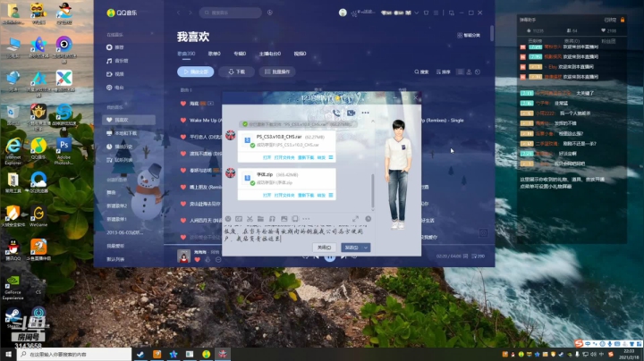The width and height of the screenshot is (644, 361).
Task: Open the sort menu in QQ Music
Action: [x=443, y=71]
